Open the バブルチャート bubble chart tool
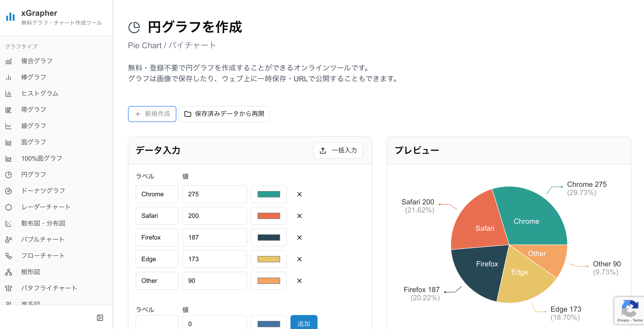This screenshot has height=329, width=644. [9, 239]
